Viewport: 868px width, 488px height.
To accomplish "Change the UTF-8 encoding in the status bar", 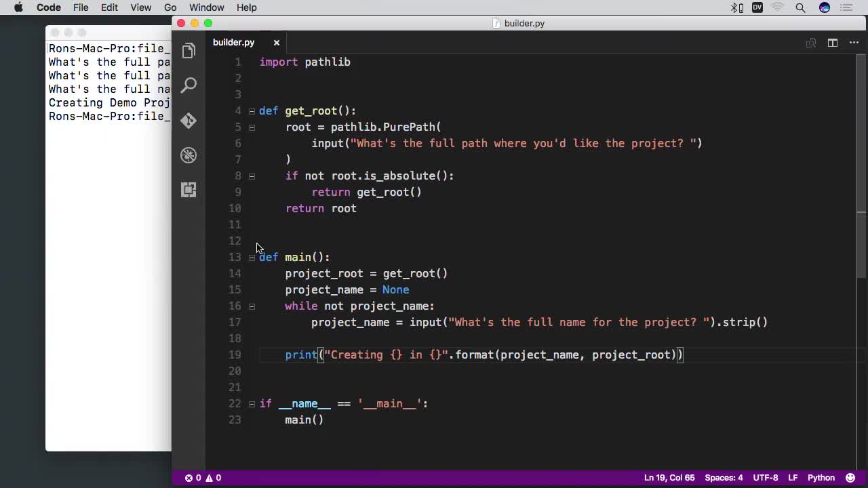I will point(766,478).
